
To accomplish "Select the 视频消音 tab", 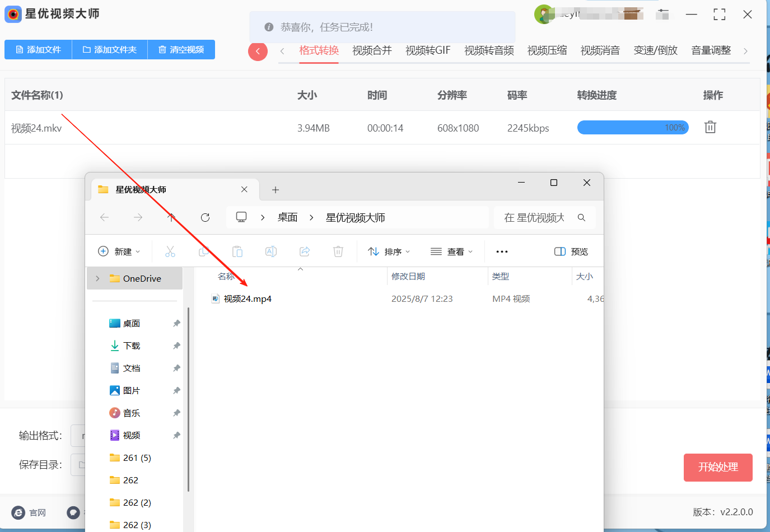I will 600,50.
